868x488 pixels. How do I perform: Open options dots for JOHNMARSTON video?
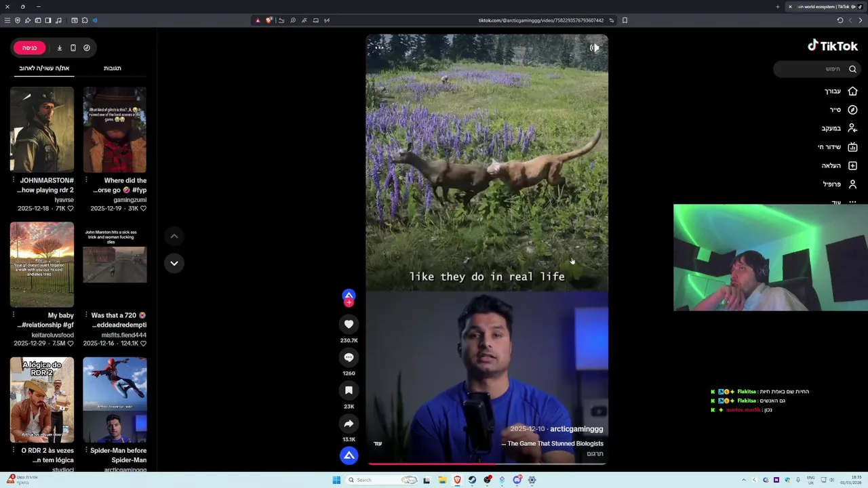click(x=13, y=180)
